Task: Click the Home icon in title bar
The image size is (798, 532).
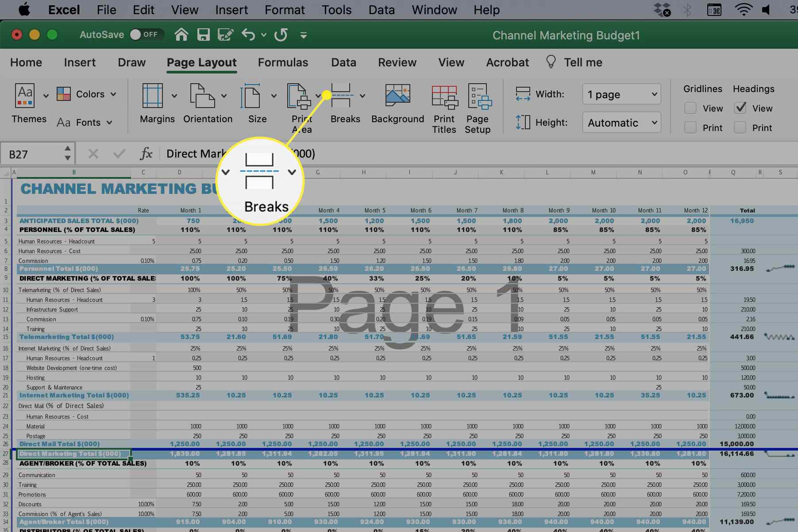Action: [181, 35]
